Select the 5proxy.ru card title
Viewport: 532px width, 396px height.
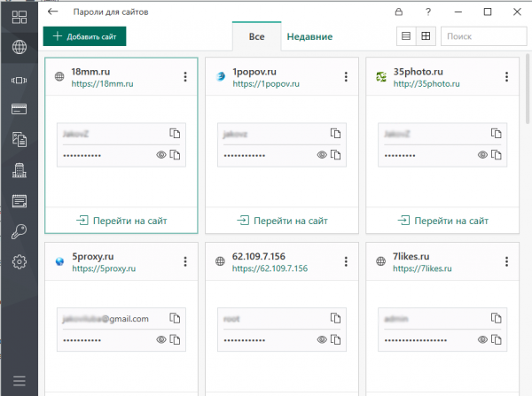92,256
